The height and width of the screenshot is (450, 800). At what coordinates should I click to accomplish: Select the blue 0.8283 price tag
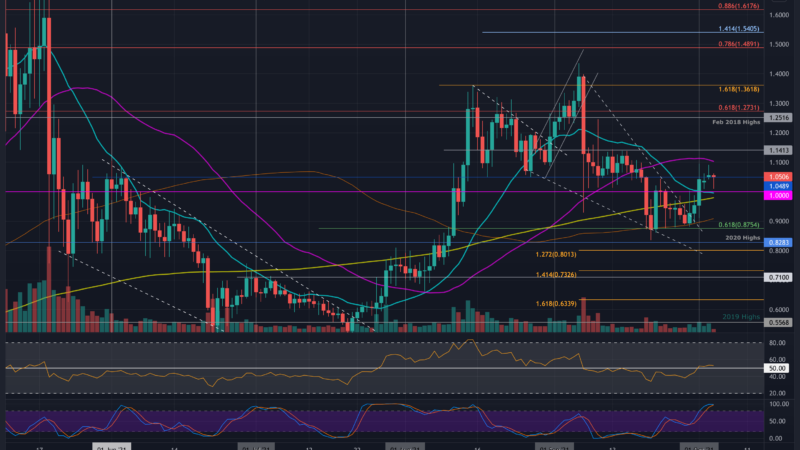point(778,242)
